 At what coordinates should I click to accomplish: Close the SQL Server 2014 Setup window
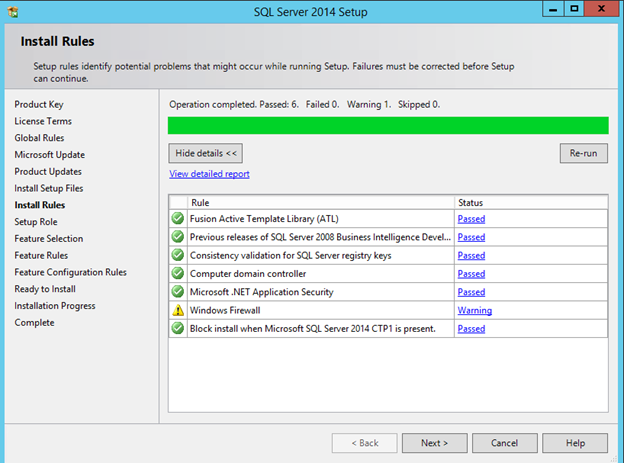click(x=601, y=9)
